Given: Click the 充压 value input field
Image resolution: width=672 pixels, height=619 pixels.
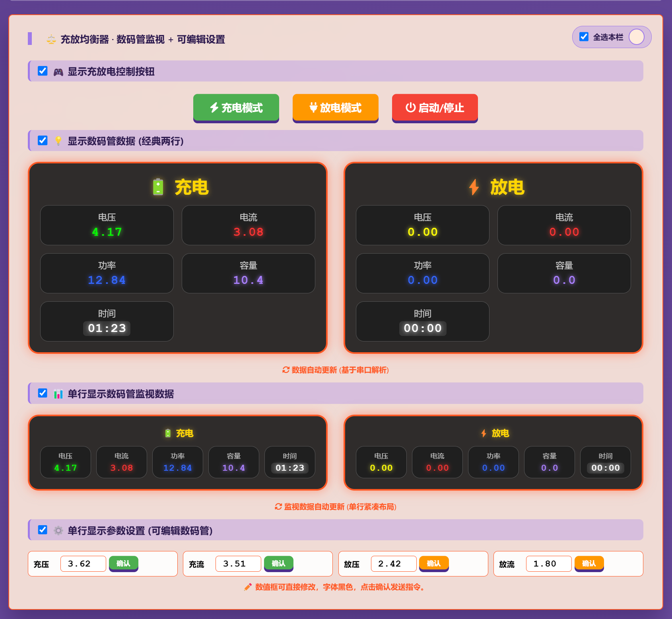Looking at the screenshot, I should (x=83, y=564).
